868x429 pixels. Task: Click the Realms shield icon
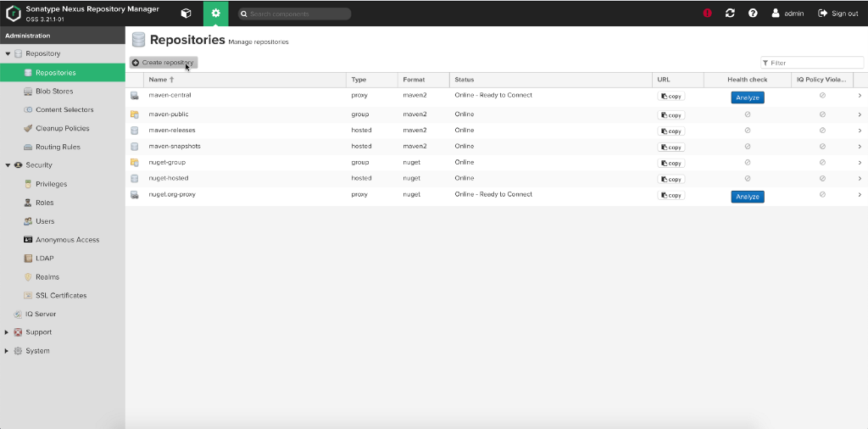tap(28, 276)
